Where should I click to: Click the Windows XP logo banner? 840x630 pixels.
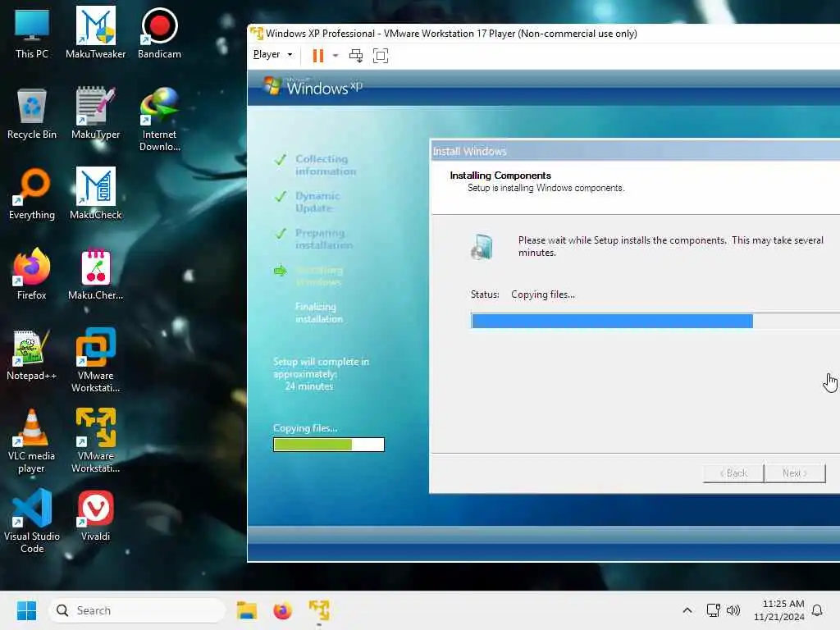(313, 86)
